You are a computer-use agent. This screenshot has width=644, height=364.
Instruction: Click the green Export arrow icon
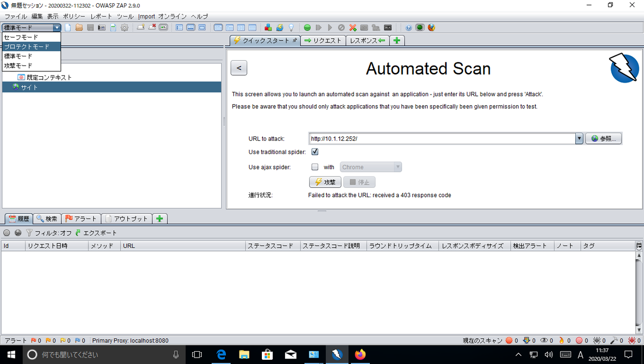(x=78, y=233)
